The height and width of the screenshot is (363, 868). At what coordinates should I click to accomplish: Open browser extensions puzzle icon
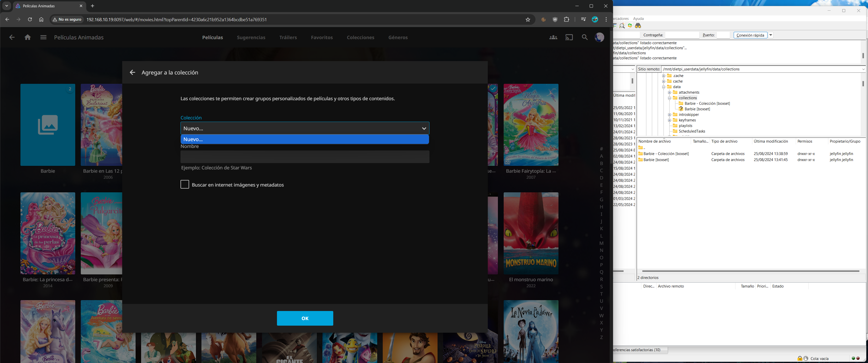click(x=567, y=19)
